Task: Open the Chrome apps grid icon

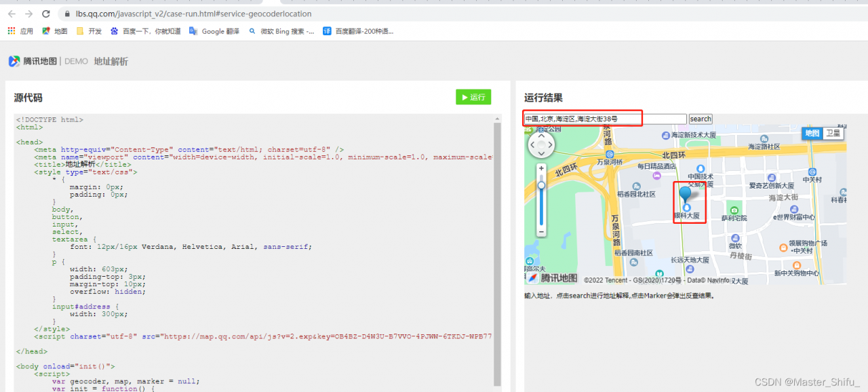Action: point(11,31)
